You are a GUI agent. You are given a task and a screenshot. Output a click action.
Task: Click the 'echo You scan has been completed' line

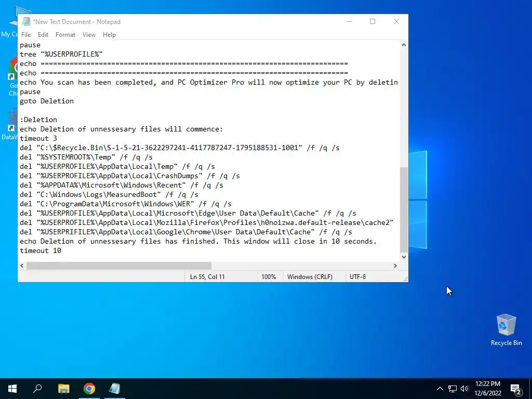[209, 83]
